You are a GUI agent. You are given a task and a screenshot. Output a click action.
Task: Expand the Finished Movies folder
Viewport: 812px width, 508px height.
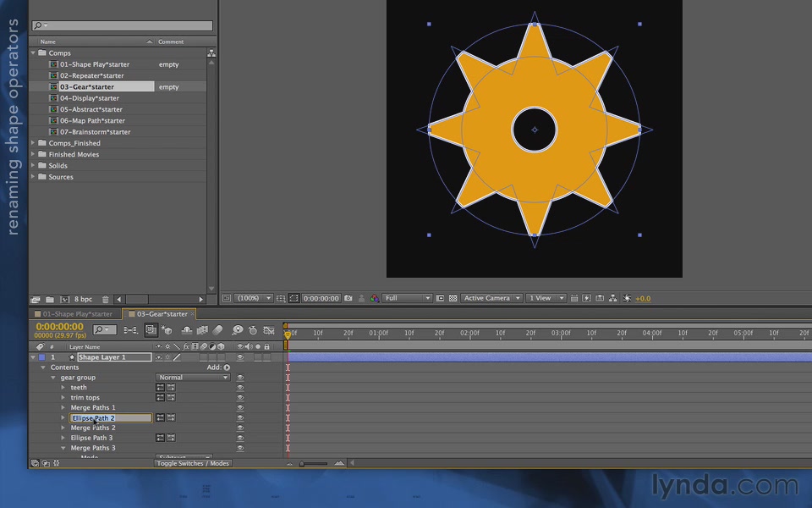pyautogui.click(x=33, y=154)
